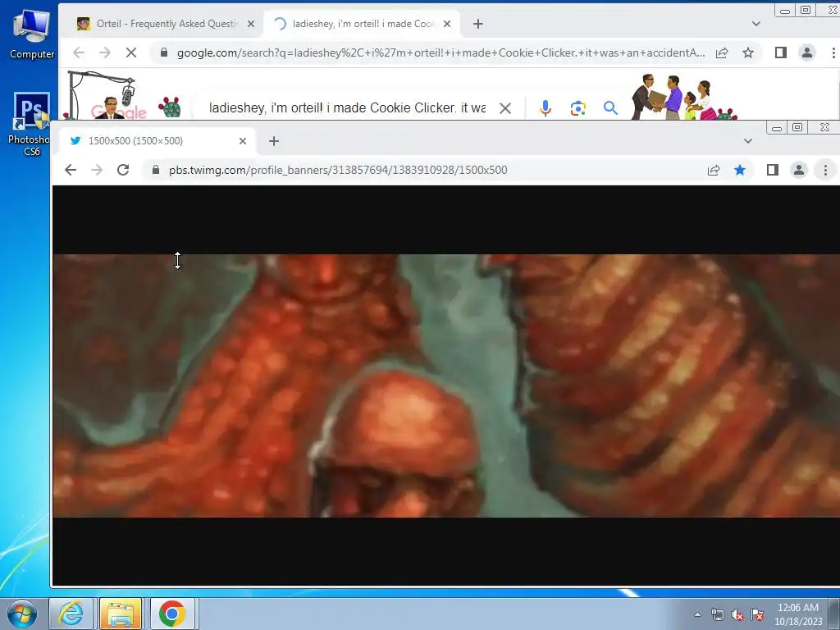Start a voice search with the microphone
The height and width of the screenshot is (630, 840).
point(546,108)
